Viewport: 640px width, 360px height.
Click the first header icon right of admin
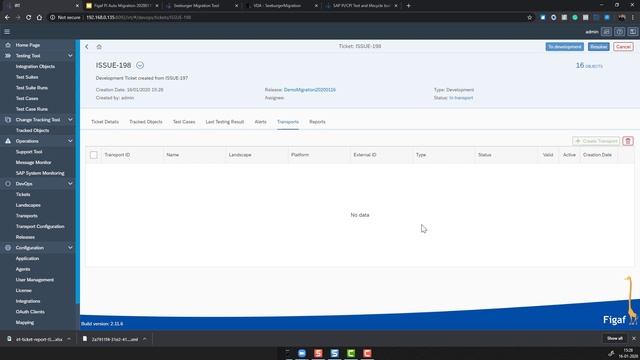[x=607, y=31]
